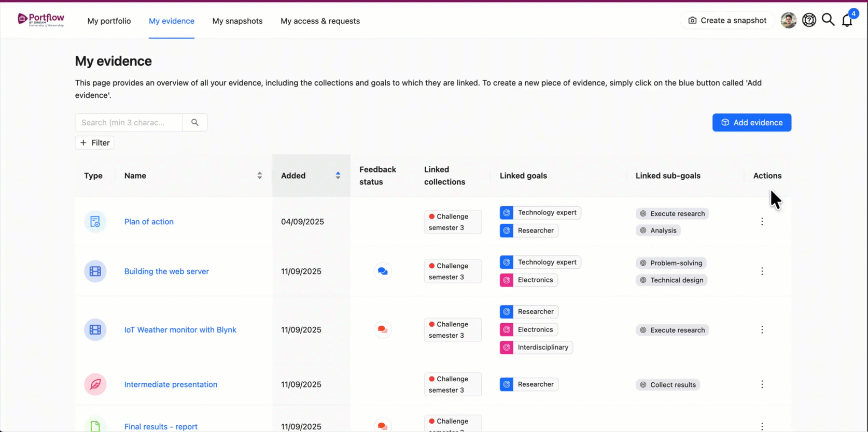Viewport: 868px width, 432px height.
Task: Open the help support icon
Action: 809,20
